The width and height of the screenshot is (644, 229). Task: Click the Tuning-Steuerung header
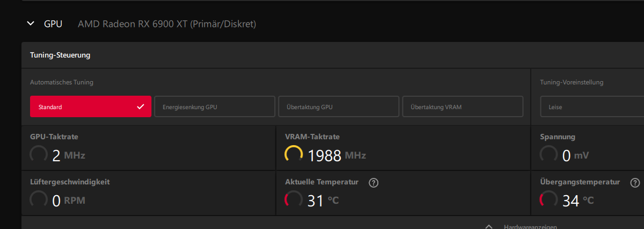[x=60, y=55]
